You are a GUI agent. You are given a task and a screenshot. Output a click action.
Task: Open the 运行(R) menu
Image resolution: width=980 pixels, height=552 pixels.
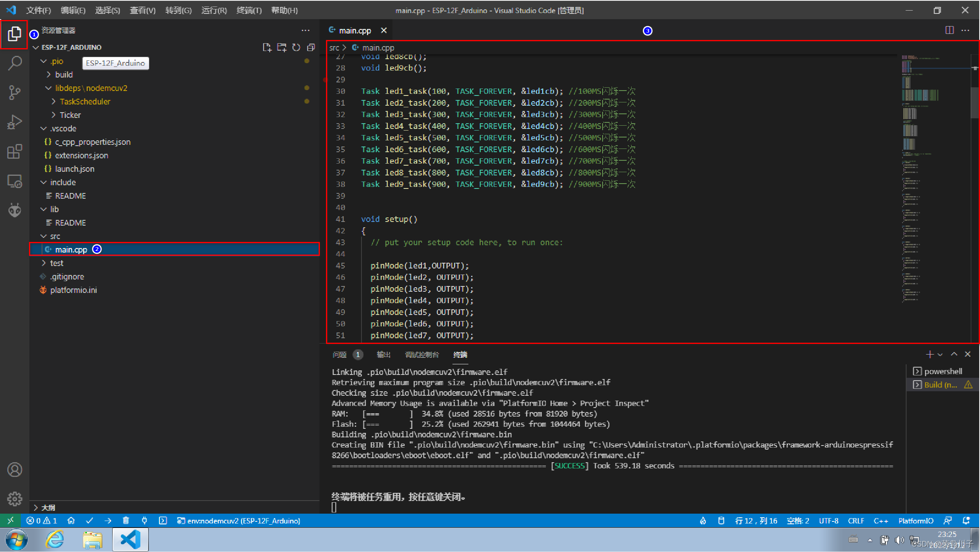[x=213, y=10]
